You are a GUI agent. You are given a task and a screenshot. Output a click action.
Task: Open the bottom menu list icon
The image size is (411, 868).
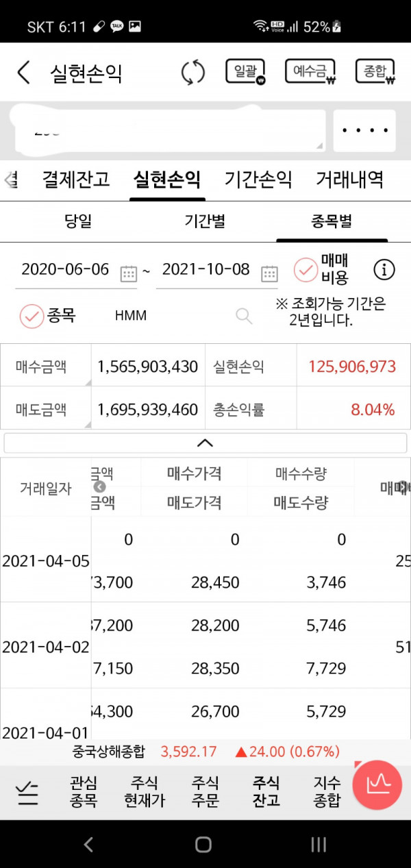(27, 792)
